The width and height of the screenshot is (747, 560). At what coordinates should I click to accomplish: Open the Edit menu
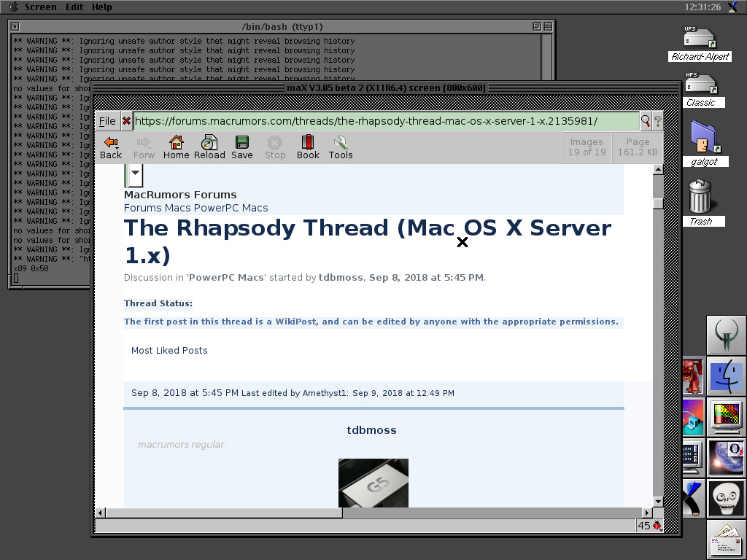pos(74,7)
